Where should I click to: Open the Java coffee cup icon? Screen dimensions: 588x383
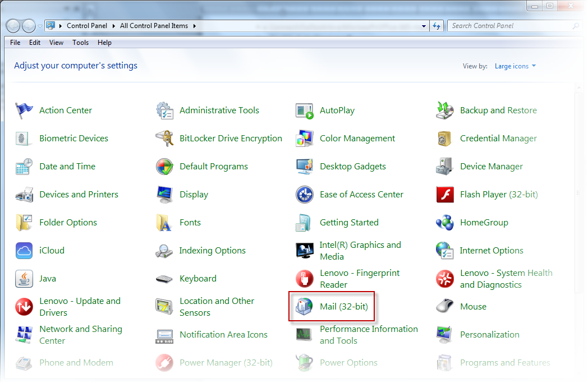coord(24,279)
